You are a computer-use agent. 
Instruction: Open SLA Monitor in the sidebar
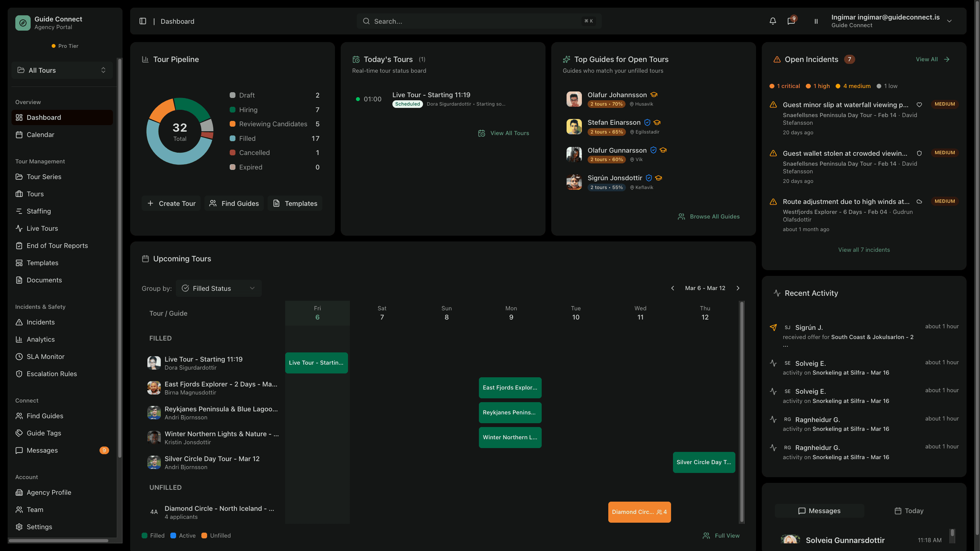(45, 356)
